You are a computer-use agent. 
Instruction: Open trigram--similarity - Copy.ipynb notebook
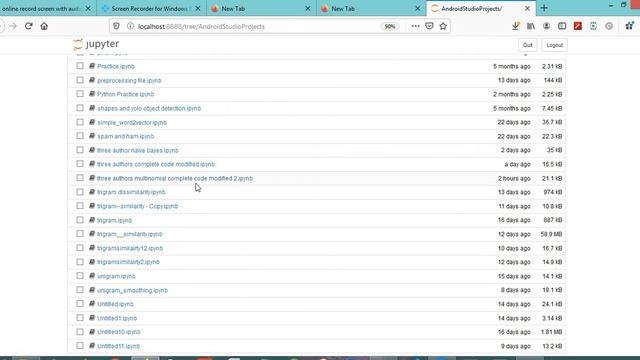click(x=138, y=206)
